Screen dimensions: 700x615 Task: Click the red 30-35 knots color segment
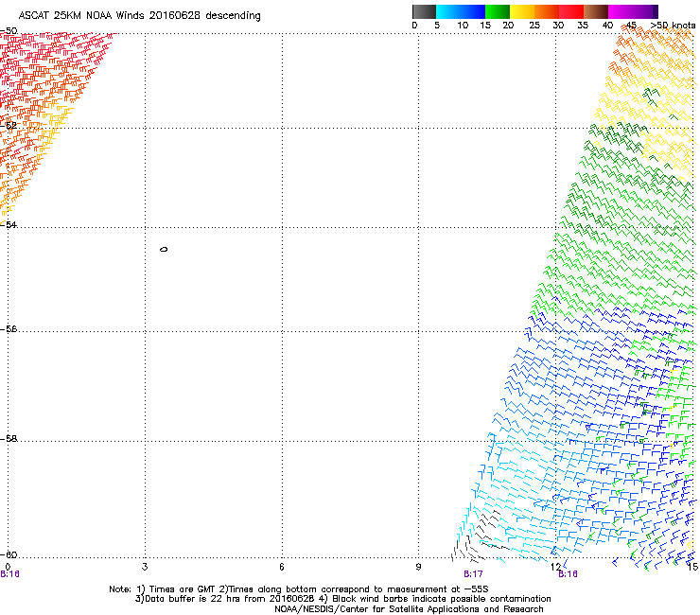click(571, 11)
